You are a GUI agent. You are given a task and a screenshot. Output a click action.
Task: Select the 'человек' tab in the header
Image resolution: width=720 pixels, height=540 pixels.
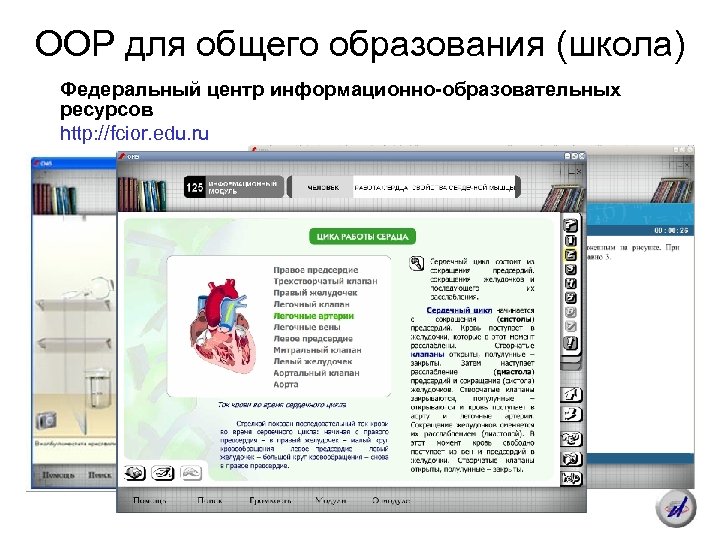(x=323, y=187)
